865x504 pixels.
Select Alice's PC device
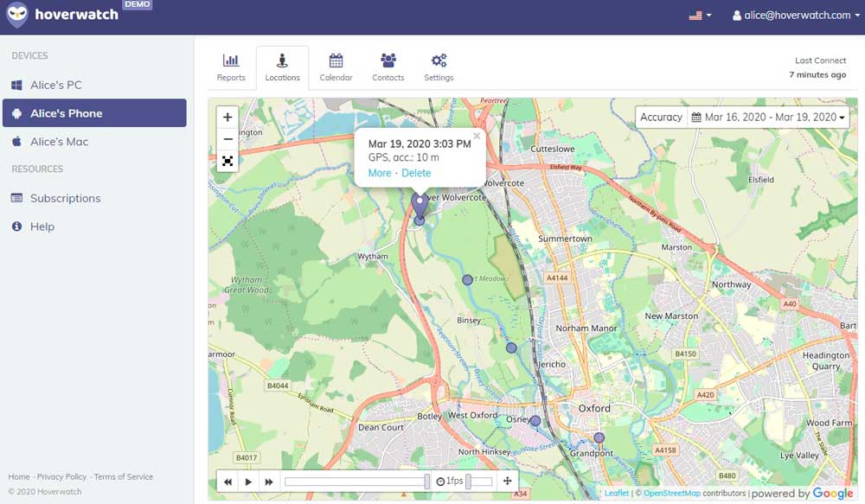pos(56,85)
